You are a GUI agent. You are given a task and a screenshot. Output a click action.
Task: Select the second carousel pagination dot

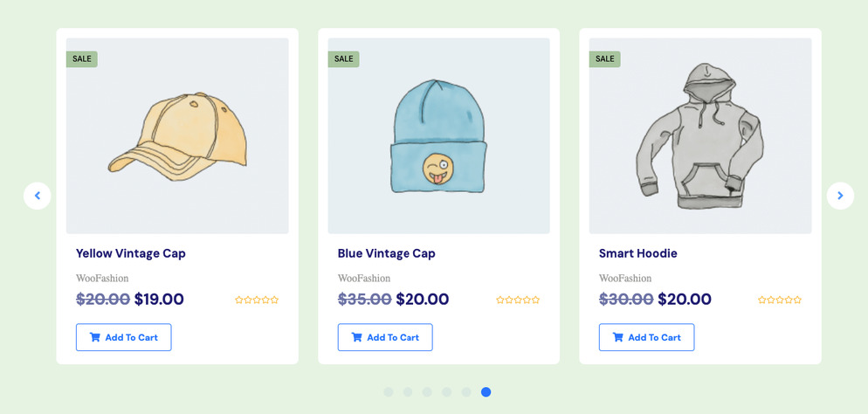[408, 392]
